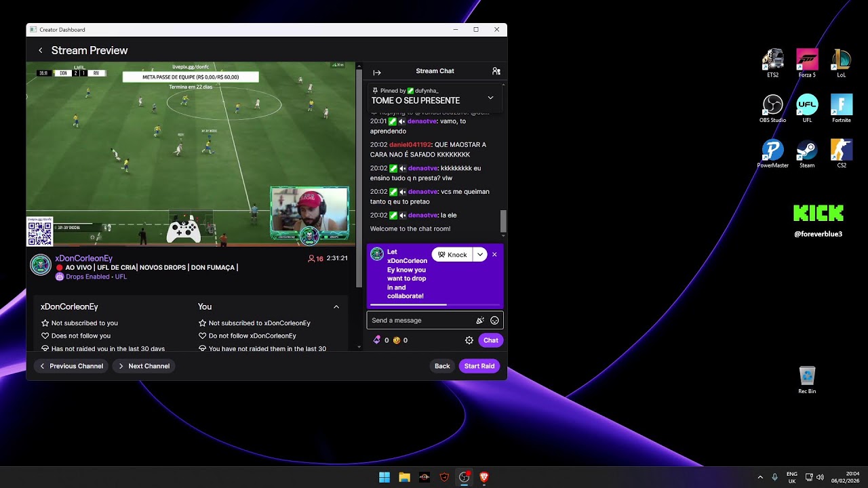Click 'Do not follow xDonCorleonEy' status line

(x=247, y=336)
